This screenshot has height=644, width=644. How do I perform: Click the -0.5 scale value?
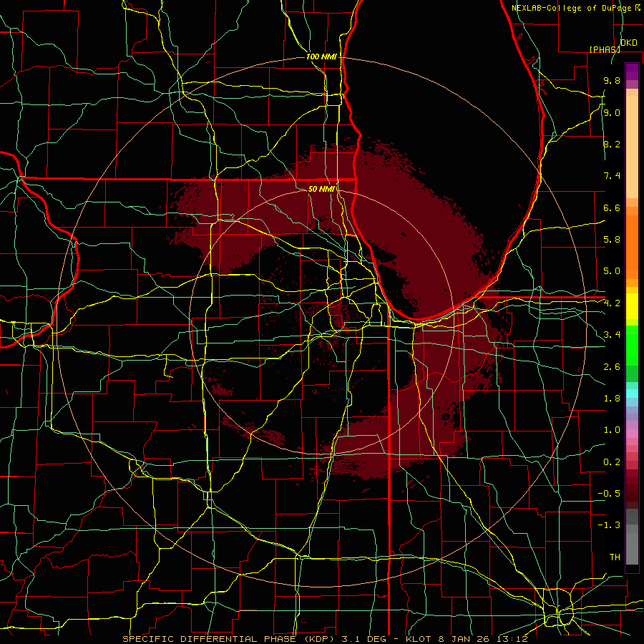point(609,494)
